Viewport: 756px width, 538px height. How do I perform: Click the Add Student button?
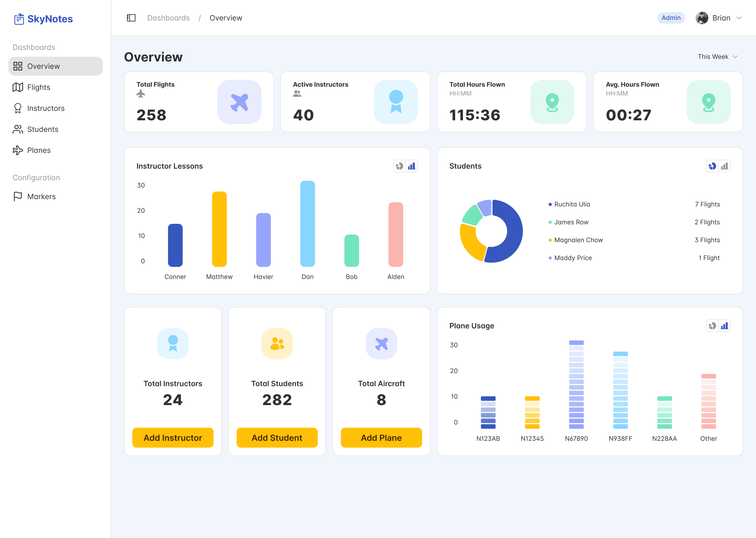coord(277,438)
